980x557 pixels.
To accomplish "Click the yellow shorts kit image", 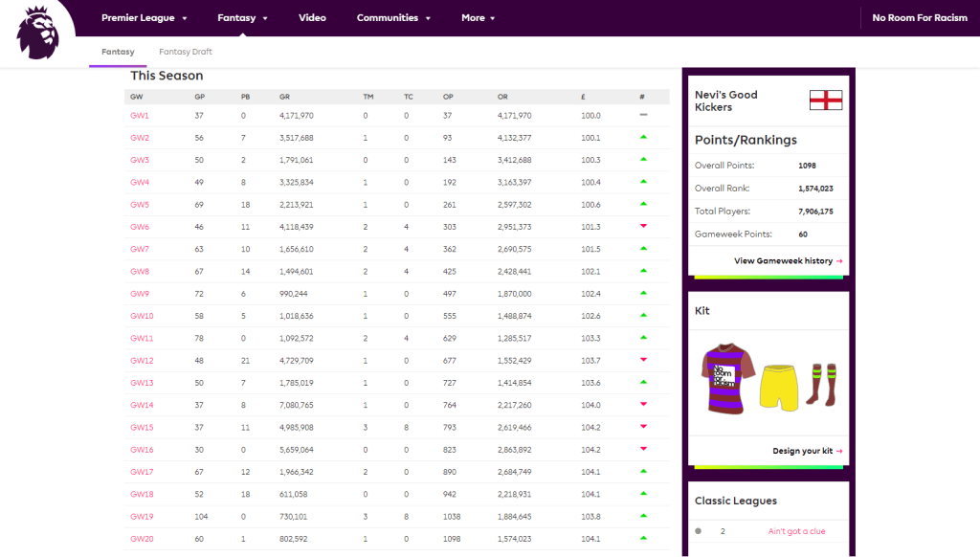I will [x=779, y=386].
